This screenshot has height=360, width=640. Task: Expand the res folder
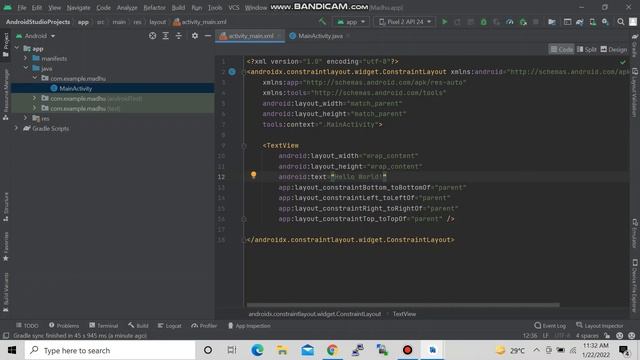(26, 118)
